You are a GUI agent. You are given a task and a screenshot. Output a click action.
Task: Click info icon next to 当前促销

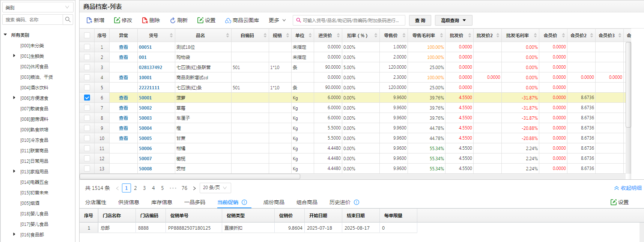click(x=244, y=202)
